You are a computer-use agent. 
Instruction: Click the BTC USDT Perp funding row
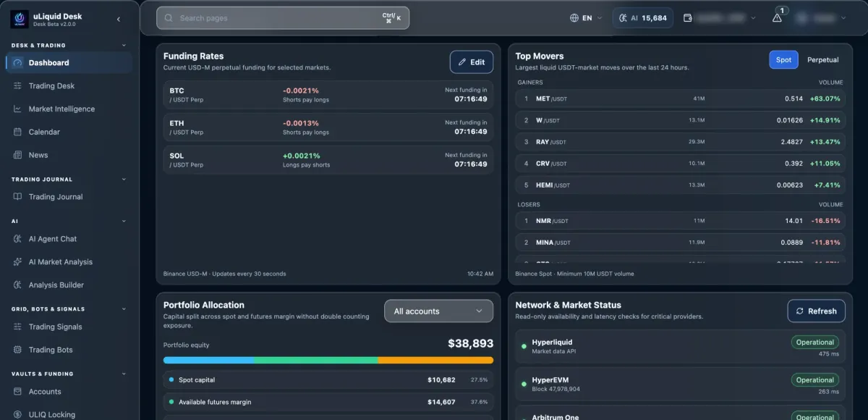328,95
